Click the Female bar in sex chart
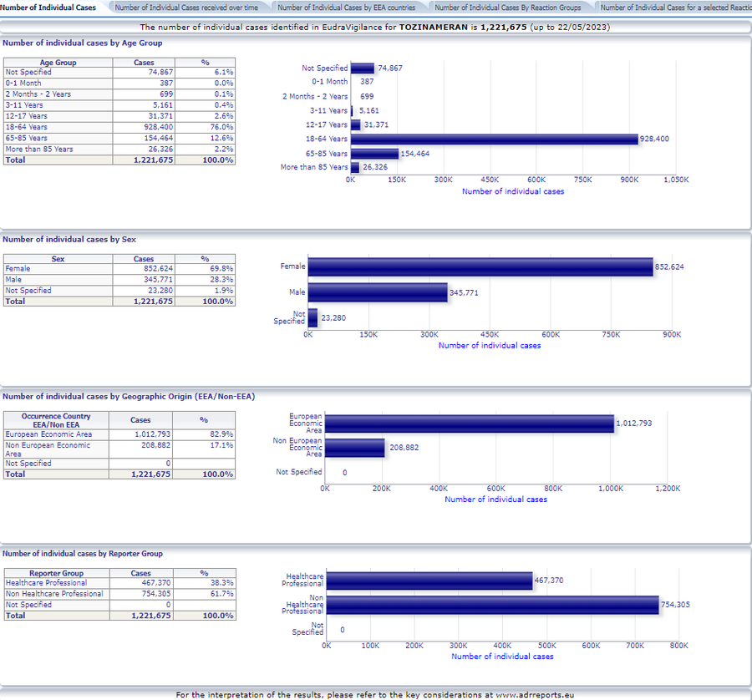Screen dimensions: 752x700 coord(480,266)
